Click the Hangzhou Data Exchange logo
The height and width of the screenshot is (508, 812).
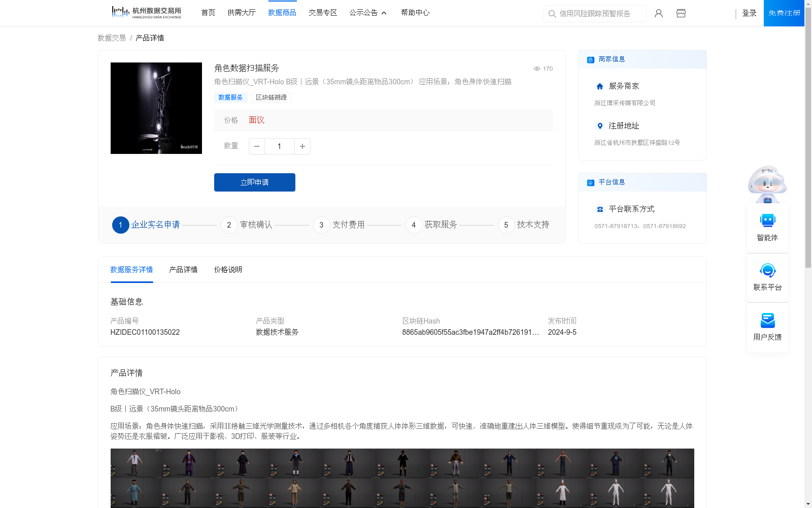pos(146,13)
